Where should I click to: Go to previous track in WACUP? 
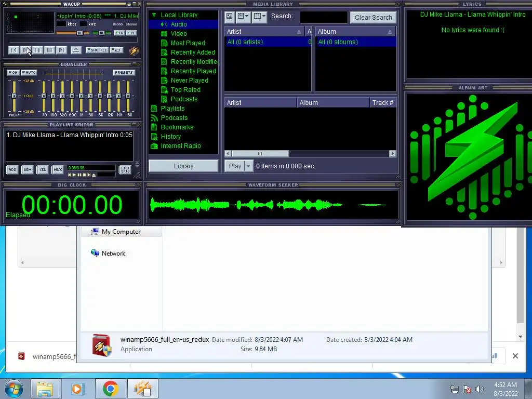(x=14, y=50)
